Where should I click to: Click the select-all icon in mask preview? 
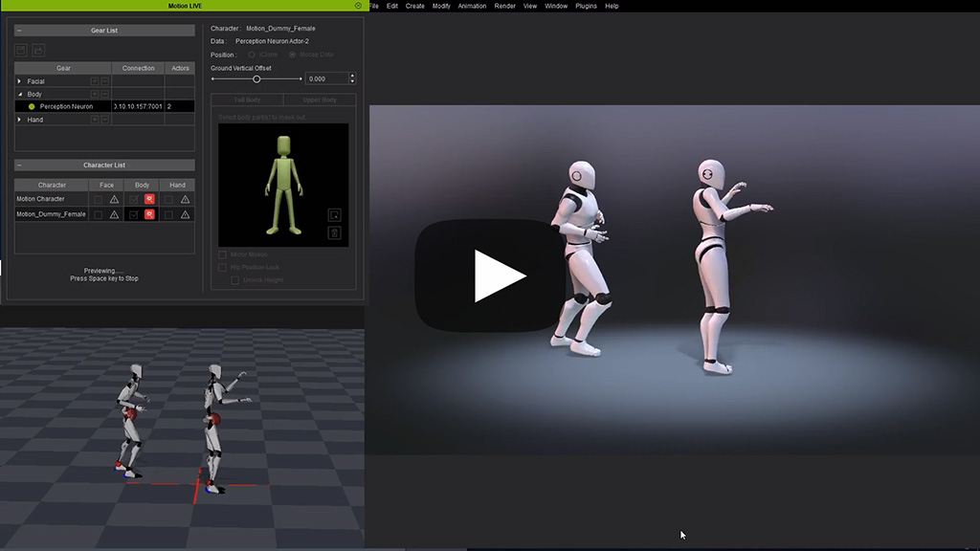[334, 214]
